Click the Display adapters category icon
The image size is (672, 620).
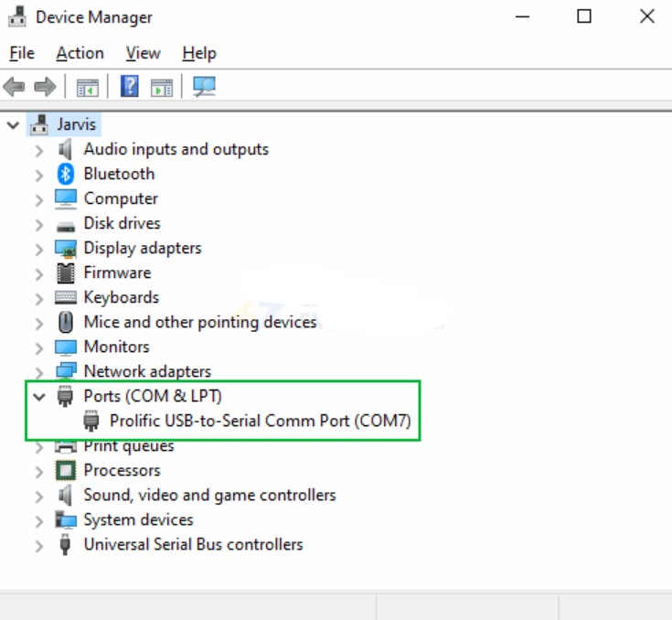tap(65, 248)
